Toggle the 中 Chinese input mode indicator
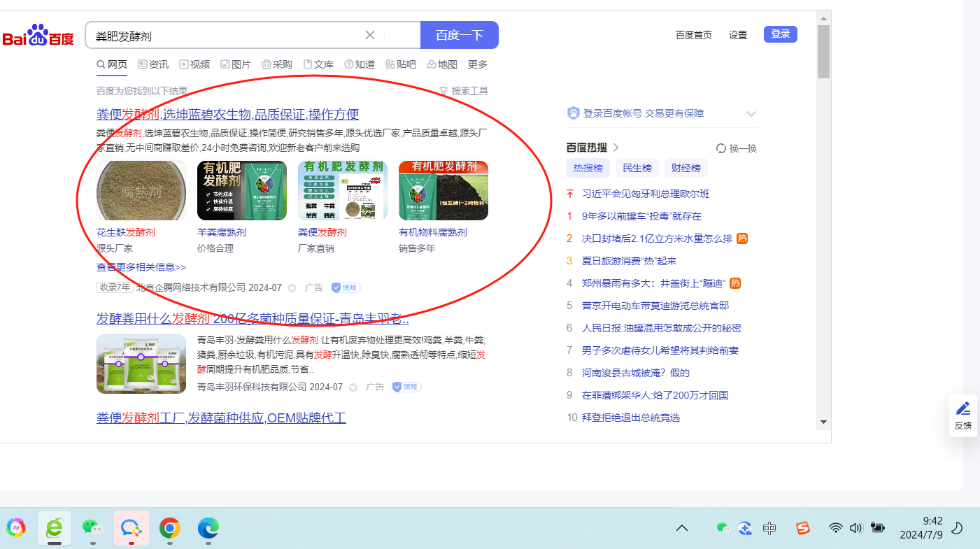Viewport: 980px width, 549px height. 769,528
